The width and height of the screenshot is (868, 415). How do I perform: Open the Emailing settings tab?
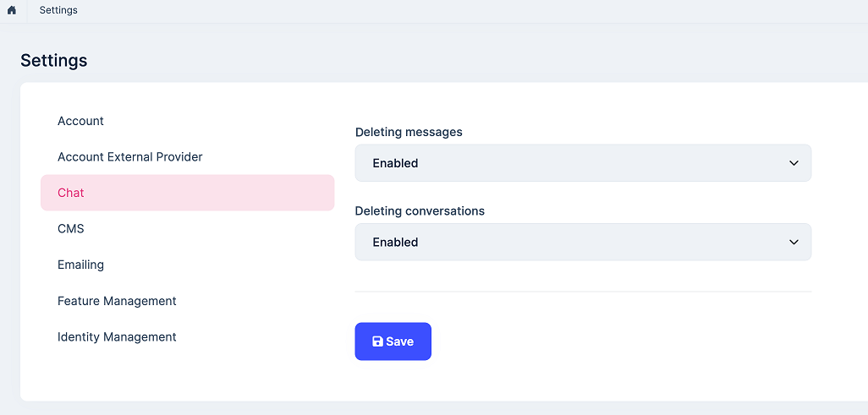tap(80, 265)
